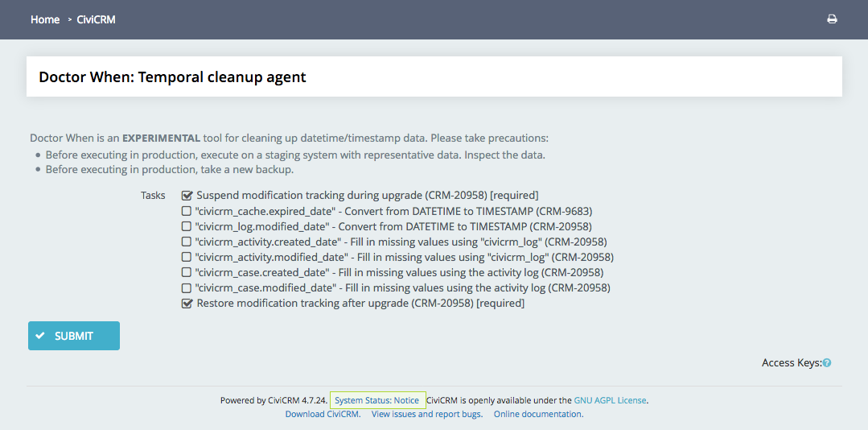Viewport: 868px width, 430px height.
Task: Follow the Download CiviCRM link
Action: [x=323, y=414]
